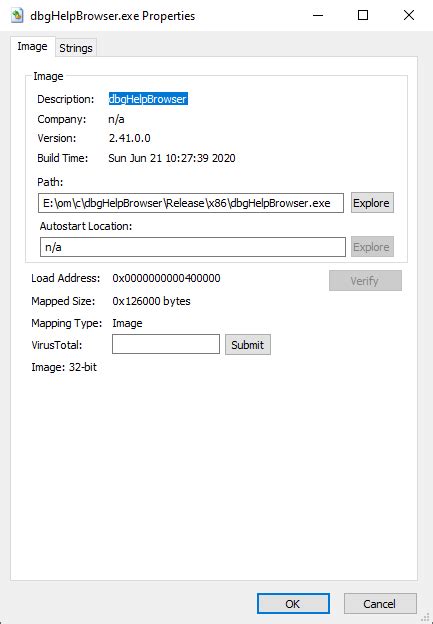
Task: Switch to the Strings tab
Action: point(76,48)
